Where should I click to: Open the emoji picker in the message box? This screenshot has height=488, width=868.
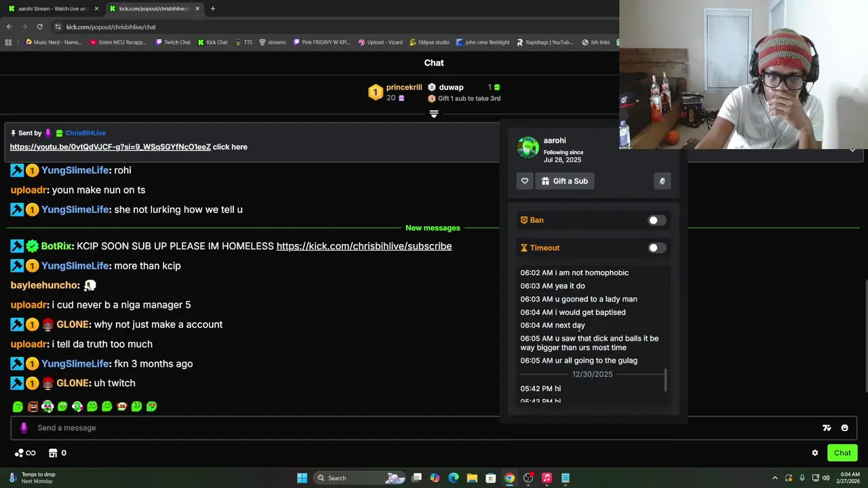pyautogui.click(x=844, y=428)
